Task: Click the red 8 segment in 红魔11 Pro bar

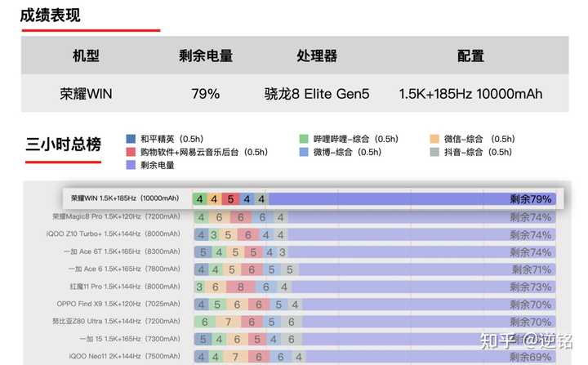Action: [x=241, y=287]
